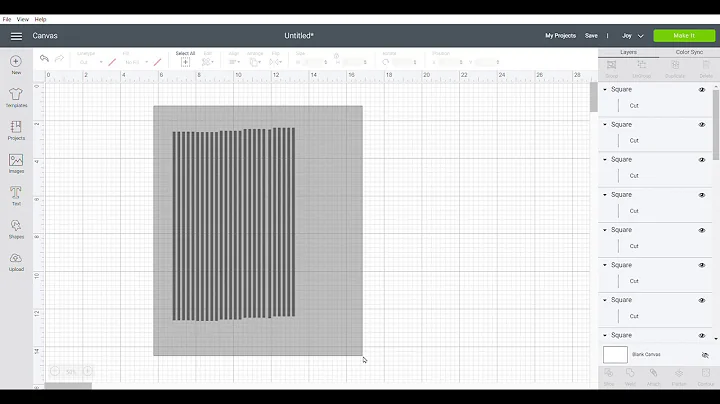The height and width of the screenshot is (404, 720).
Task: Click the green Make It button
Action: [x=684, y=36]
